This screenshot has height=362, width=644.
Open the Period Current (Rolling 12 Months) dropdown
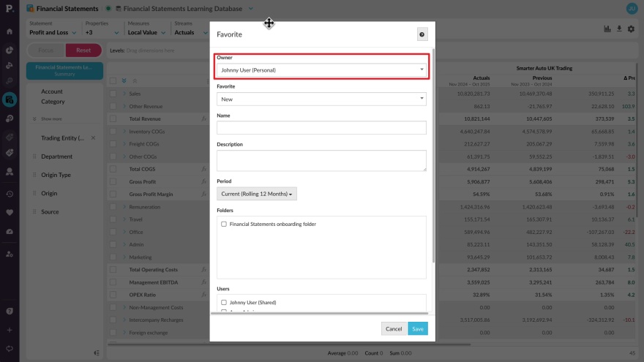click(x=257, y=194)
